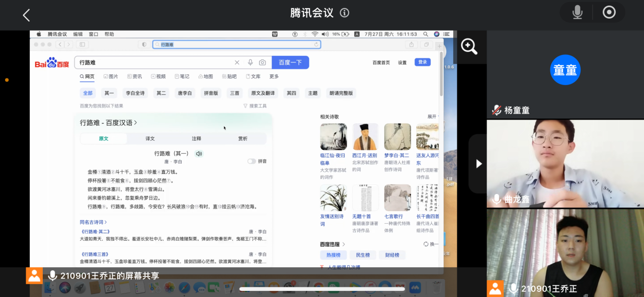Open the 更多 search category dropdown
This screenshot has height=297, width=644.
coord(274,76)
